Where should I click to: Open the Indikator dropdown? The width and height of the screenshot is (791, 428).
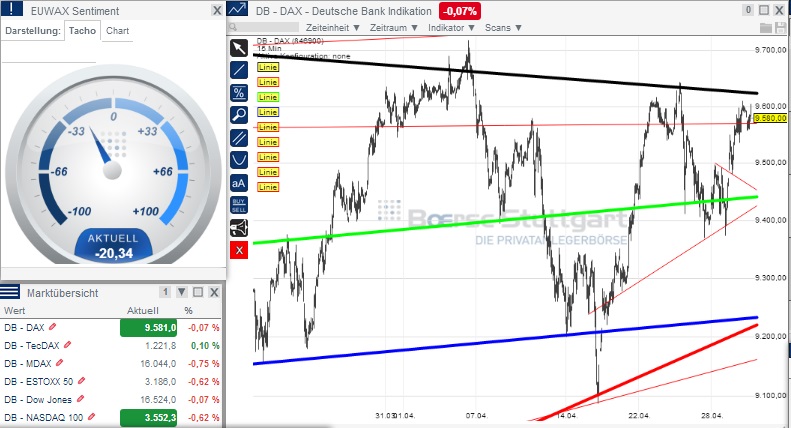451,28
